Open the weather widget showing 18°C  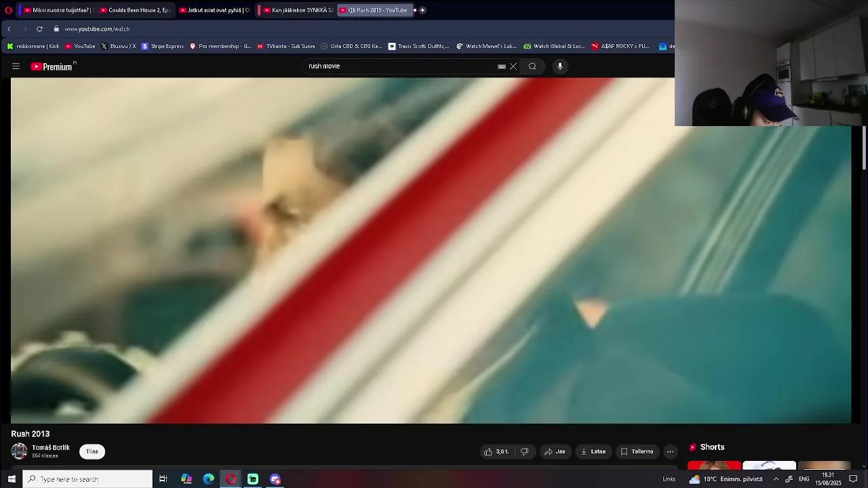pos(726,479)
